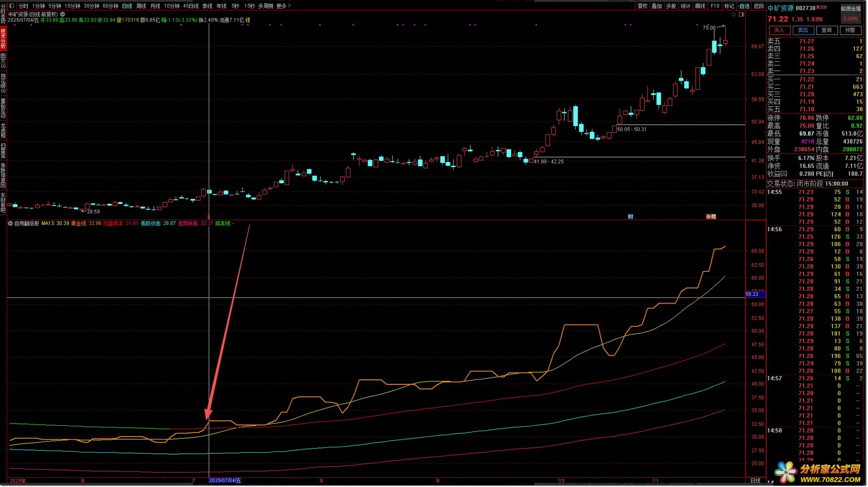Click the 卖出 sell button

pyautogui.click(x=803, y=30)
